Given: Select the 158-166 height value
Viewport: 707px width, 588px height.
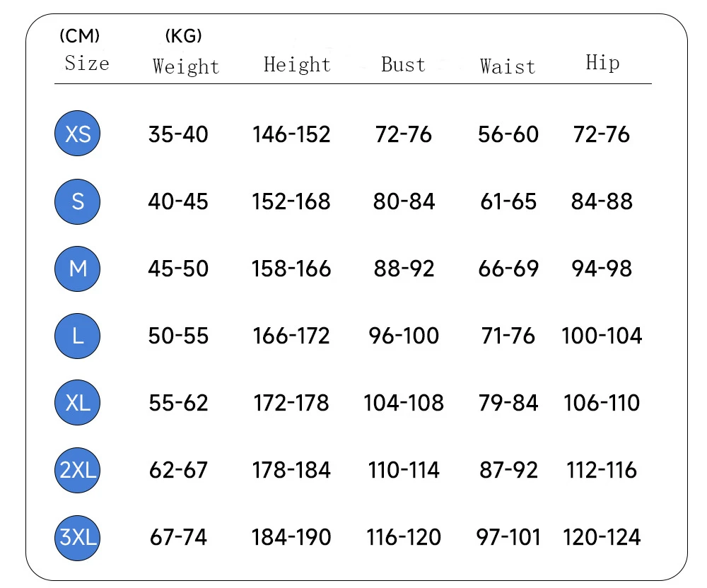Looking at the screenshot, I should (291, 269).
